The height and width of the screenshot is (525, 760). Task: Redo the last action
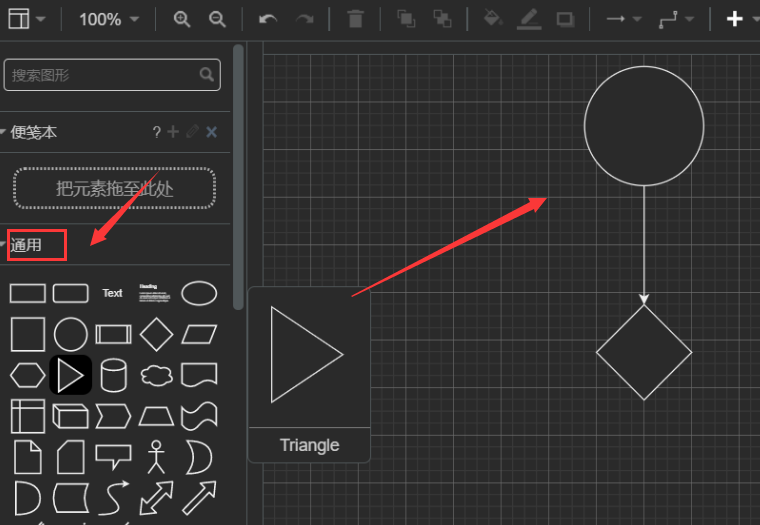coord(304,19)
